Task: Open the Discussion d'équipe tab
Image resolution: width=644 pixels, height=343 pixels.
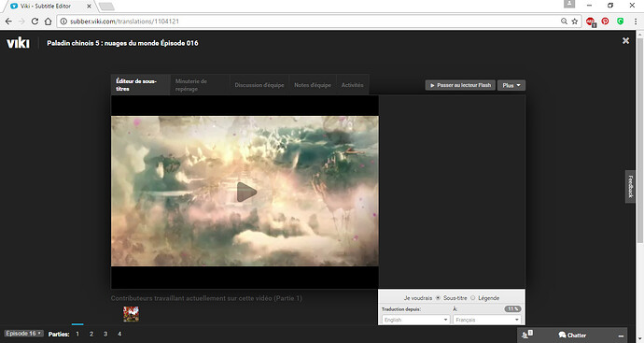Action: click(x=259, y=85)
